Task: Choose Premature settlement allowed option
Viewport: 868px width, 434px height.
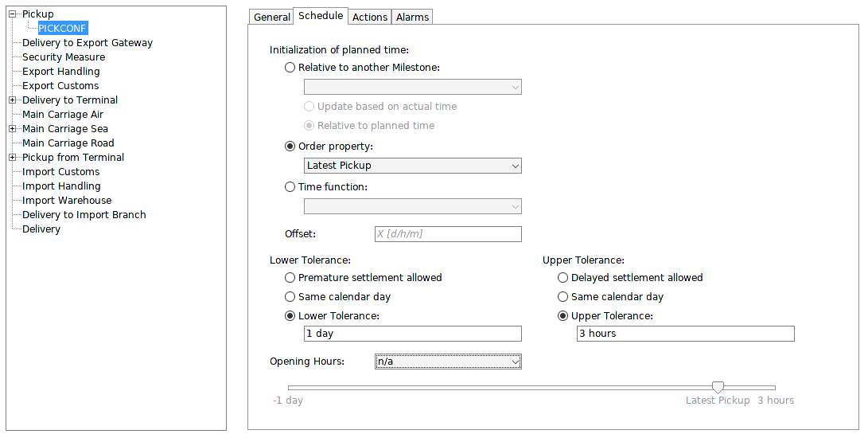Action: [x=290, y=278]
